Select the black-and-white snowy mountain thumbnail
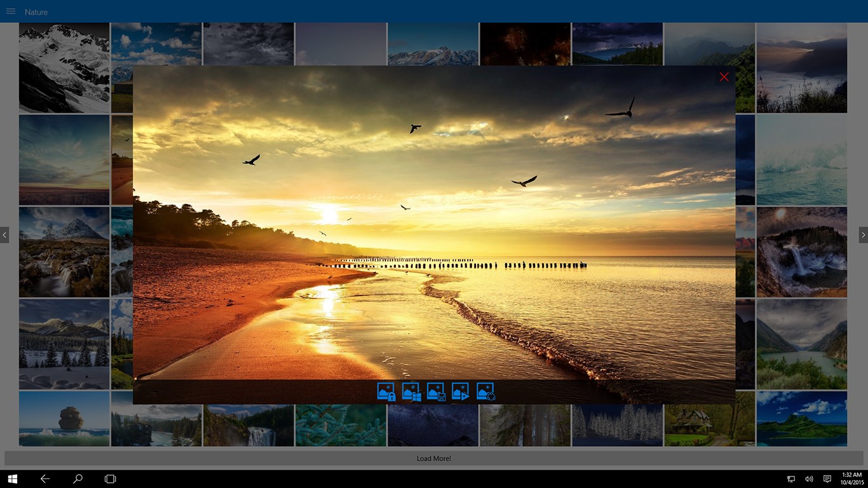 [64, 68]
